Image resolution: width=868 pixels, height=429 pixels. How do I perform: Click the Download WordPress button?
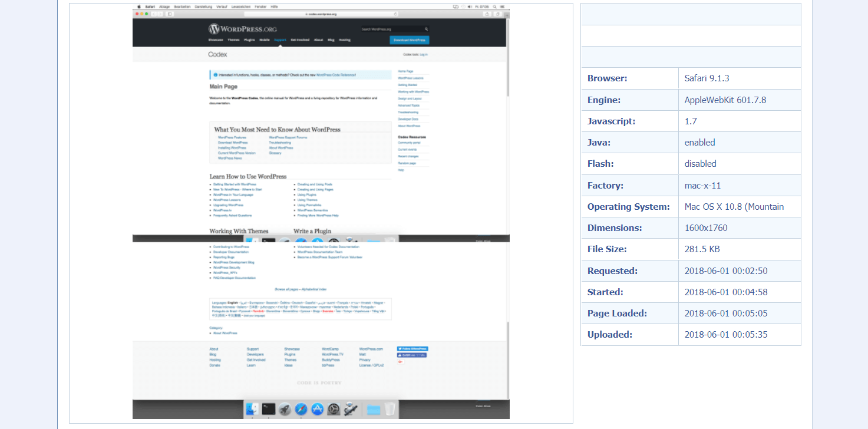coord(410,40)
